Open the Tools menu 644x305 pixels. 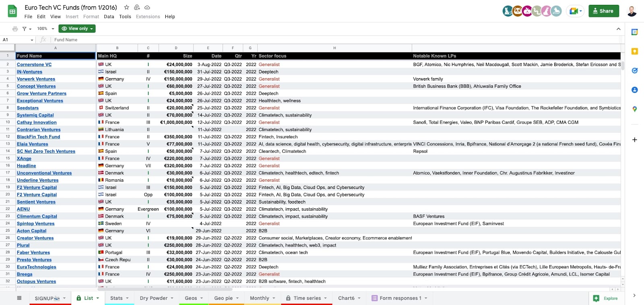[x=125, y=17]
